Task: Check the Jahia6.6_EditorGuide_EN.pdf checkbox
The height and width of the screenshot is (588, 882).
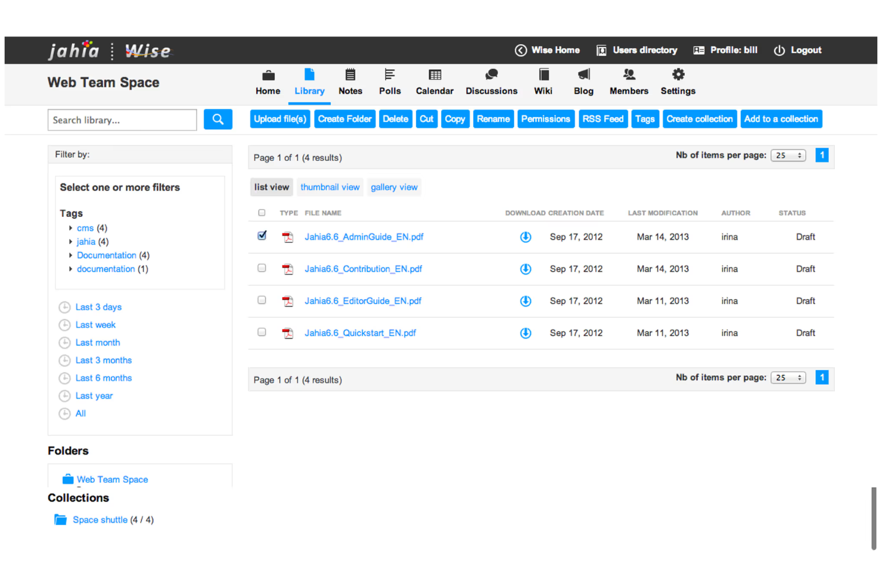Action: coord(262,300)
